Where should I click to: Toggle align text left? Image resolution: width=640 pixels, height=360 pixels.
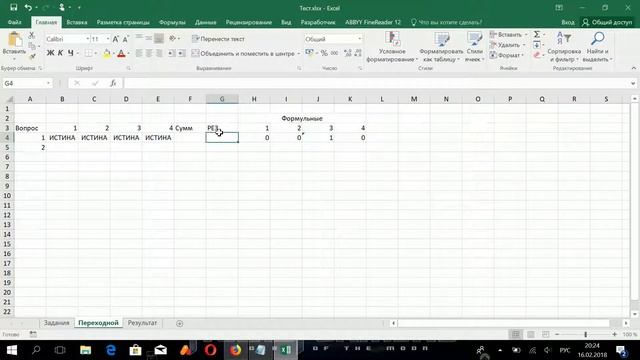pyautogui.click(x=139, y=53)
